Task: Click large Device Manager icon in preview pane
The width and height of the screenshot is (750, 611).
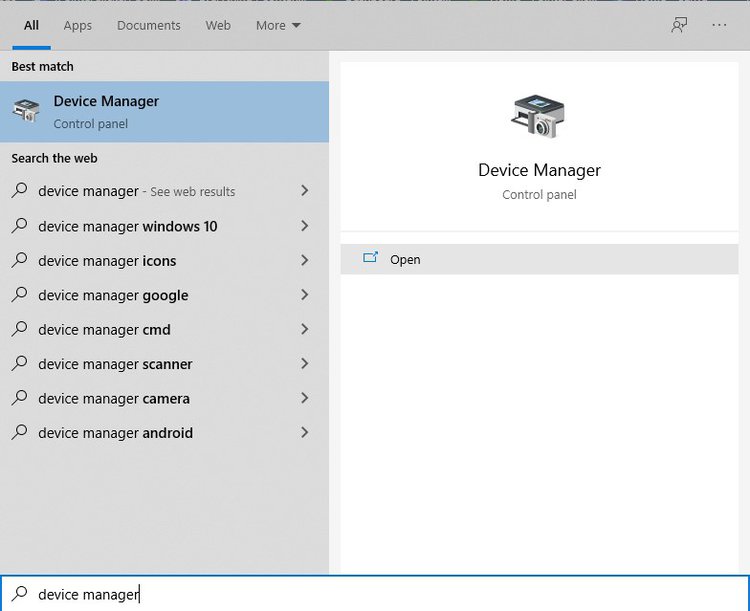Action: click(538, 116)
